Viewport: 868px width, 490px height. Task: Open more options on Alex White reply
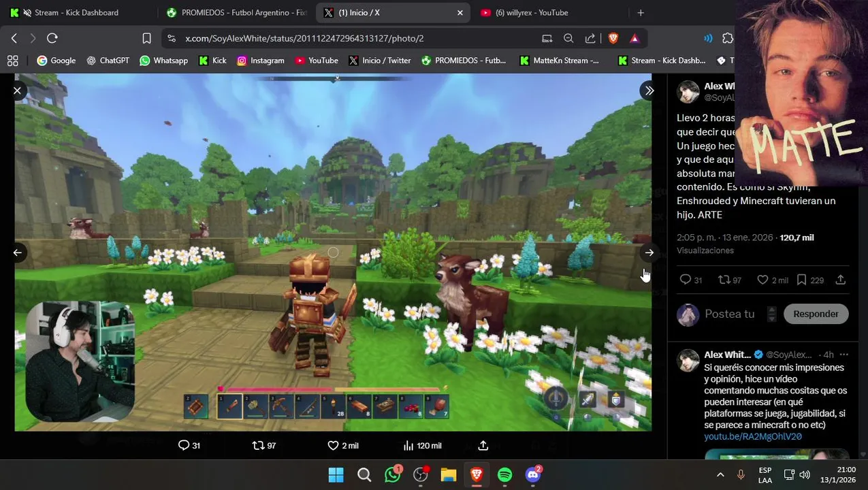(844, 355)
